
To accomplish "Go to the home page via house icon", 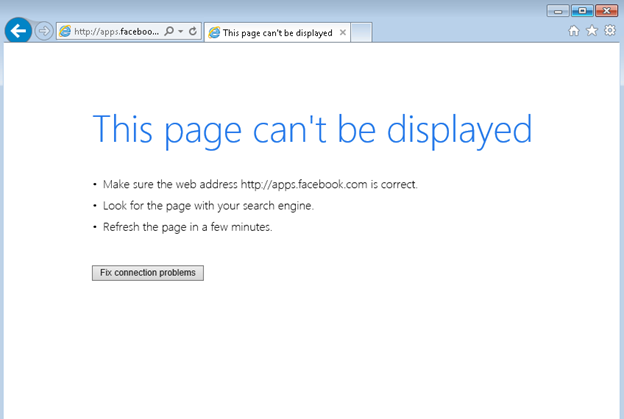I will pos(574,31).
